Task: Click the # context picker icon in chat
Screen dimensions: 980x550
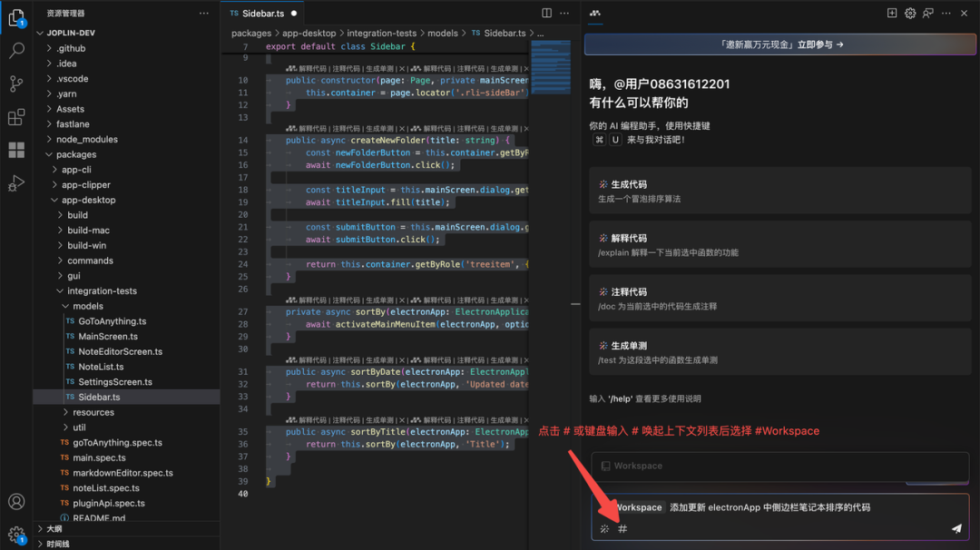Action: point(622,529)
